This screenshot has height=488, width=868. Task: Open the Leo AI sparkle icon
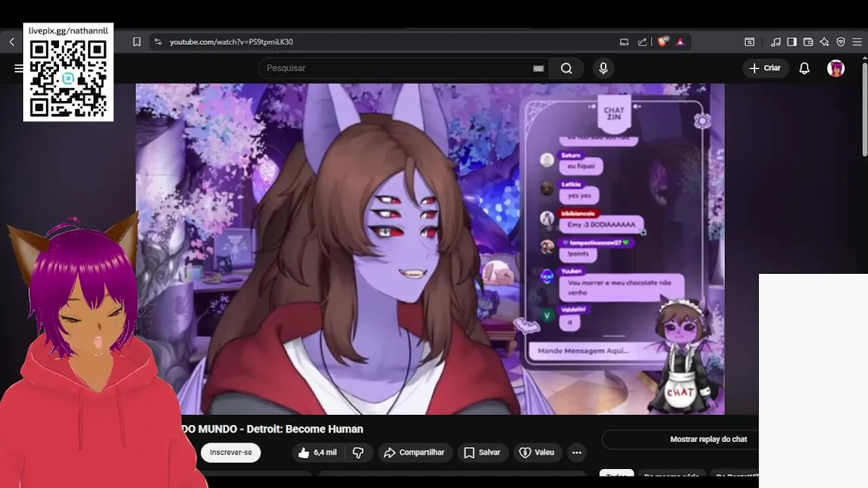click(825, 42)
